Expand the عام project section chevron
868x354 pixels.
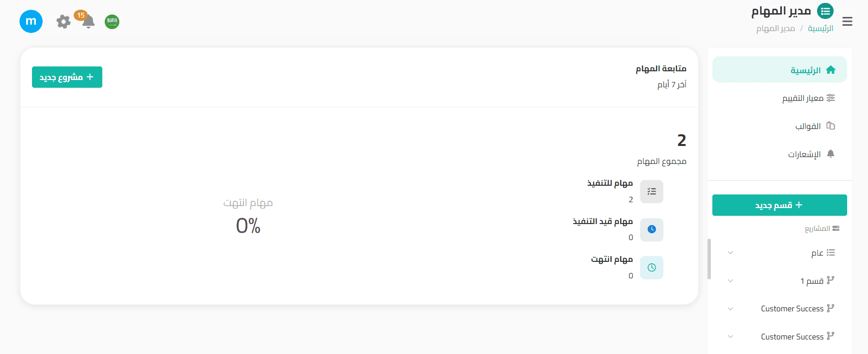730,253
